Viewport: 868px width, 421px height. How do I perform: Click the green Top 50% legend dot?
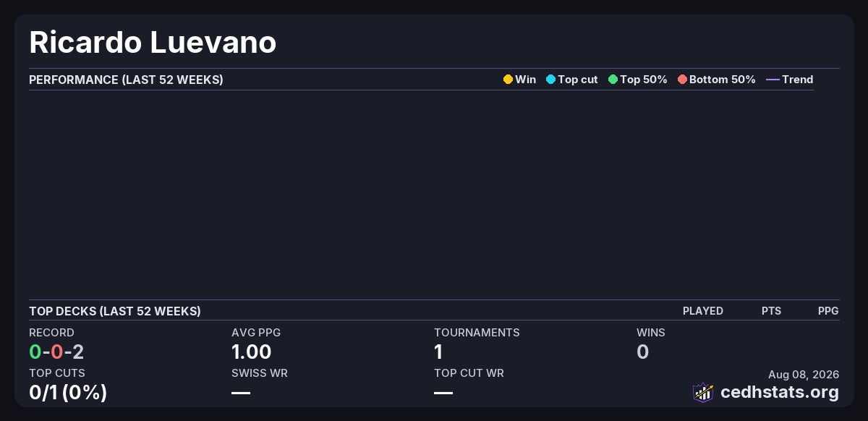point(613,80)
